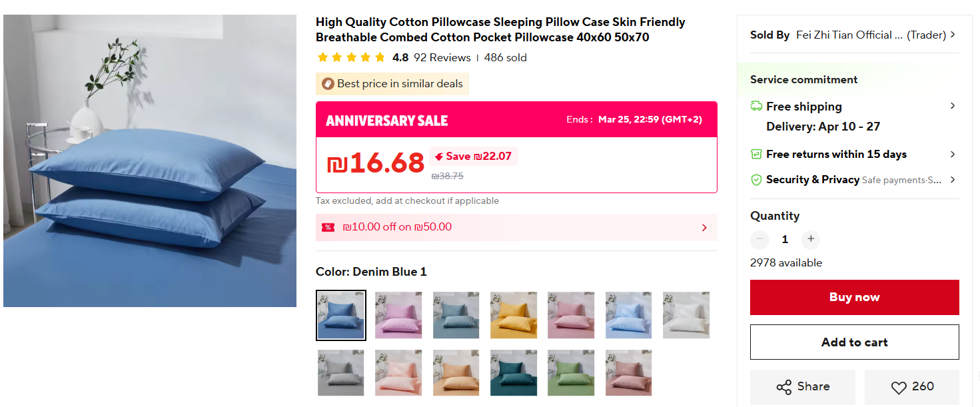Click the heart wishlist icon
Image resolution: width=980 pixels, height=407 pixels.
point(899,388)
